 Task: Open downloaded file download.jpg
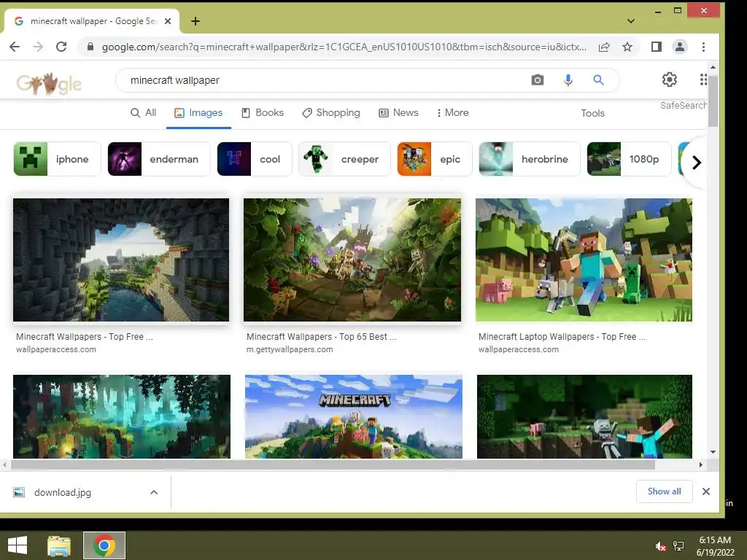(63, 492)
